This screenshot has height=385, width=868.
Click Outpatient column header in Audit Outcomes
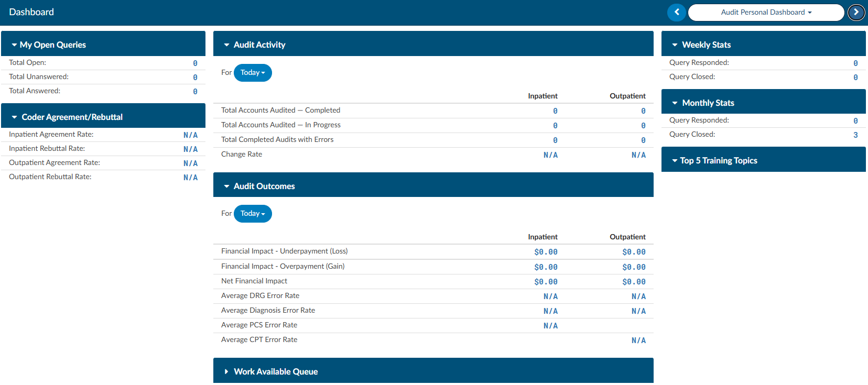click(x=627, y=237)
